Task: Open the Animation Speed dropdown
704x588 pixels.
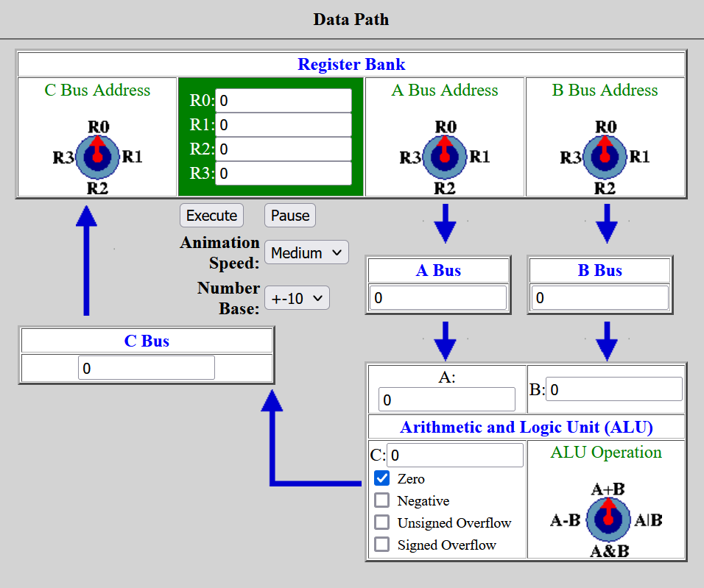Action: 306,252
